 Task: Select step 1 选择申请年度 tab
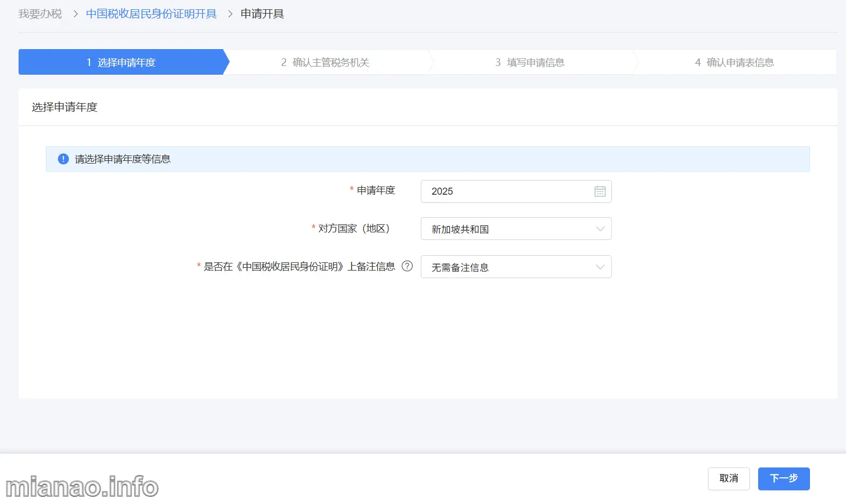tap(121, 62)
